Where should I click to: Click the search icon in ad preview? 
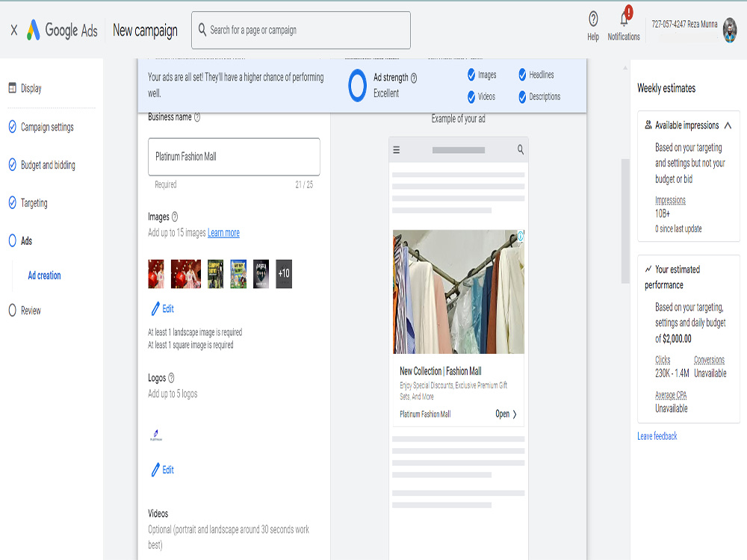click(521, 149)
